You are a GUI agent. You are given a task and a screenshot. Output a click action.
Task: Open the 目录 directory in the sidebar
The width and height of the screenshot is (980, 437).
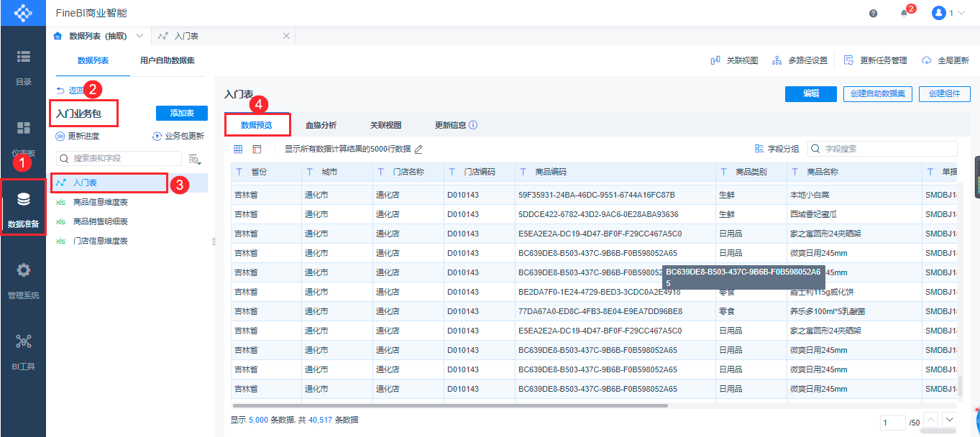[23, 68]
